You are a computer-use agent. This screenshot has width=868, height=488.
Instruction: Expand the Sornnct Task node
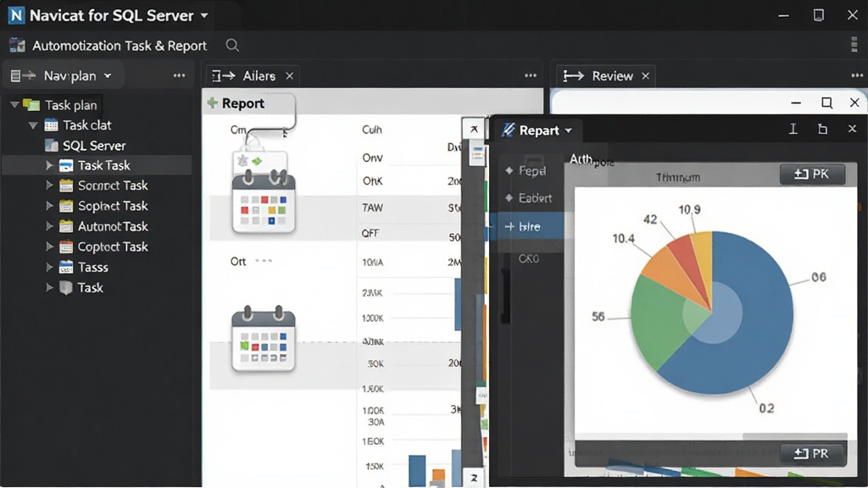pyautogui.click(x=48, y=185)
